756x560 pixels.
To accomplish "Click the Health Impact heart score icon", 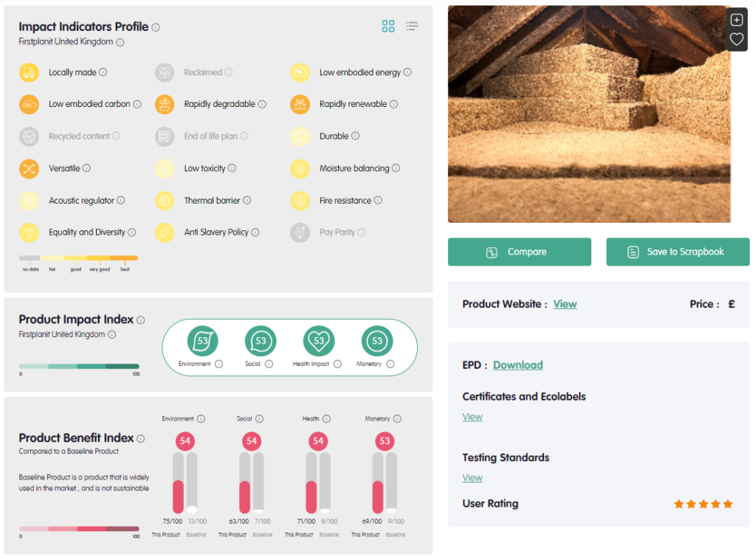I will coord(319,341).
